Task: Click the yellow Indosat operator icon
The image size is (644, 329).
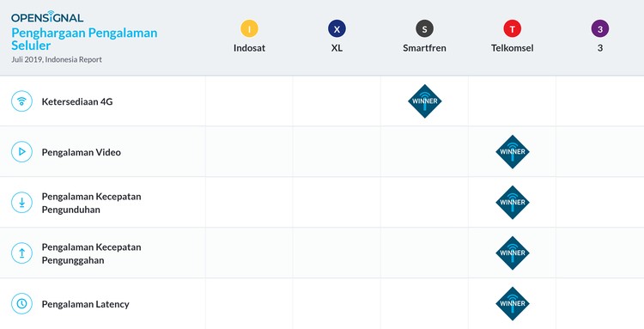Action: 249,28
